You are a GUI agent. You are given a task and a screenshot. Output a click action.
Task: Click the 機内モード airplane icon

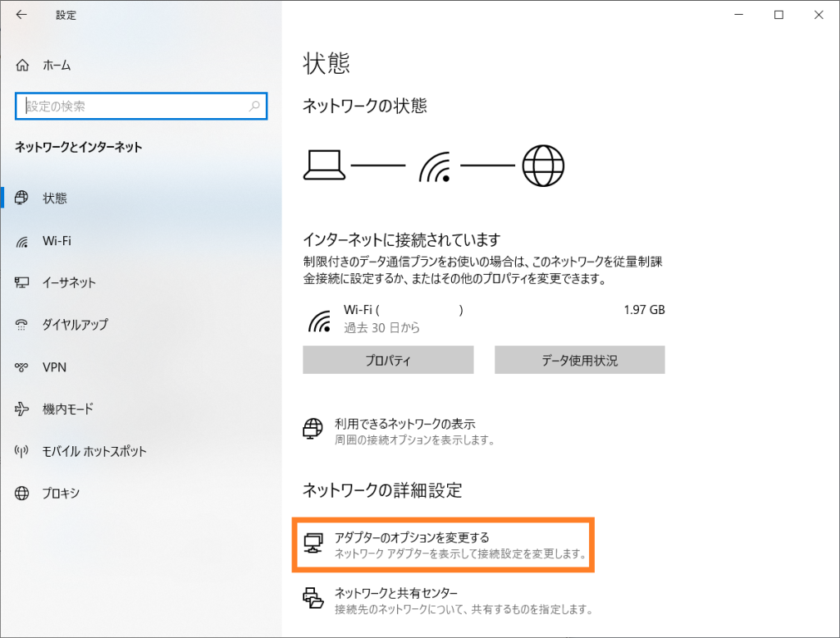(21, 408)
